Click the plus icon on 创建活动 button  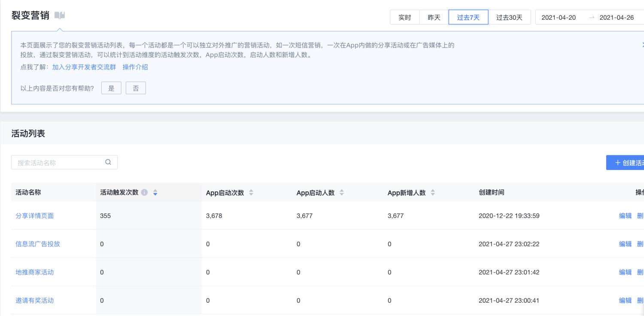(617, 162)
